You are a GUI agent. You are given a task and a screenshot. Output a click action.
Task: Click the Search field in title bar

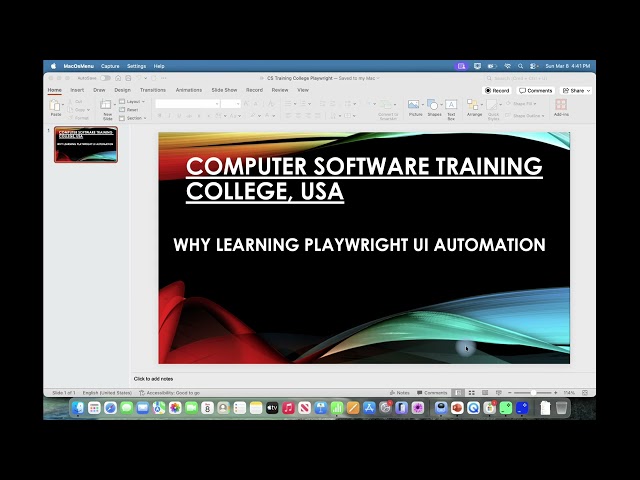(x=538, y=78)
